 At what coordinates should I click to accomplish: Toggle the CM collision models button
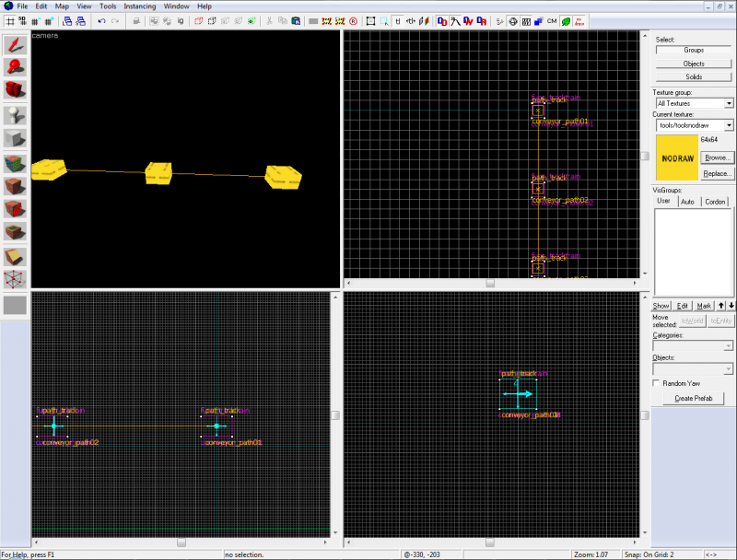(551, 20)
